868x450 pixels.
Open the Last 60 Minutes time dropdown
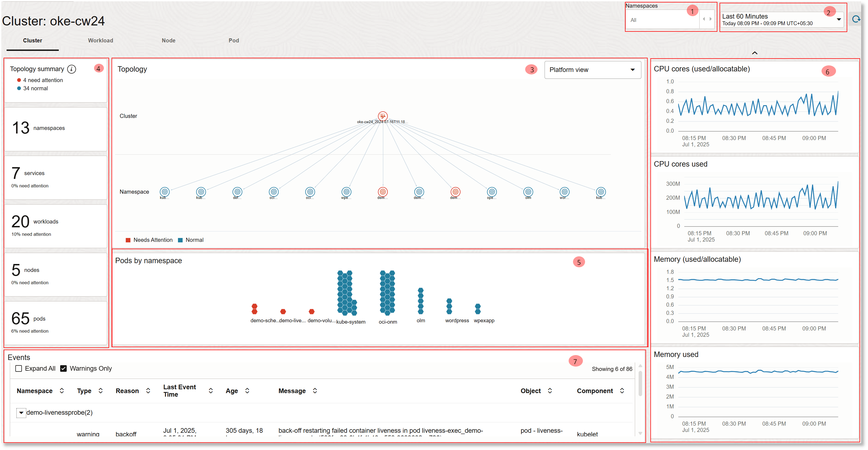(x=782, y=19)
